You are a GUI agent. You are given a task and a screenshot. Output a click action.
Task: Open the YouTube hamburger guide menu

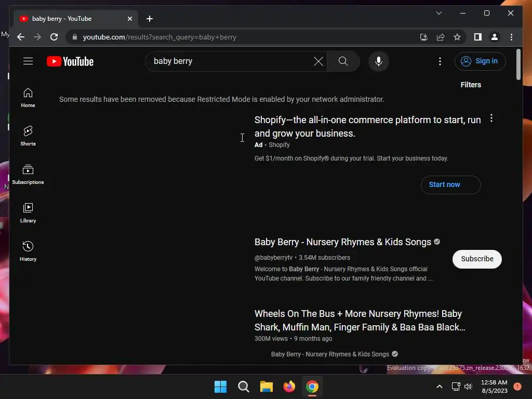pos(28,61)
